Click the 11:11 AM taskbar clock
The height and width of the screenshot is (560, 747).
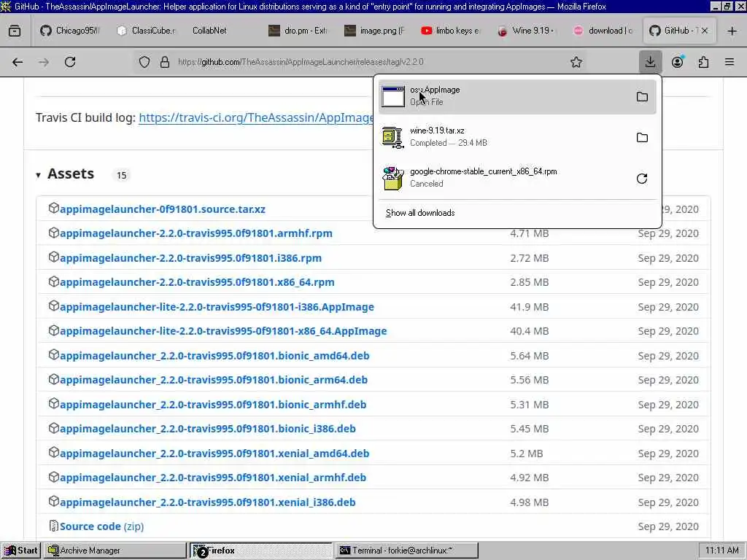[721, 551]
